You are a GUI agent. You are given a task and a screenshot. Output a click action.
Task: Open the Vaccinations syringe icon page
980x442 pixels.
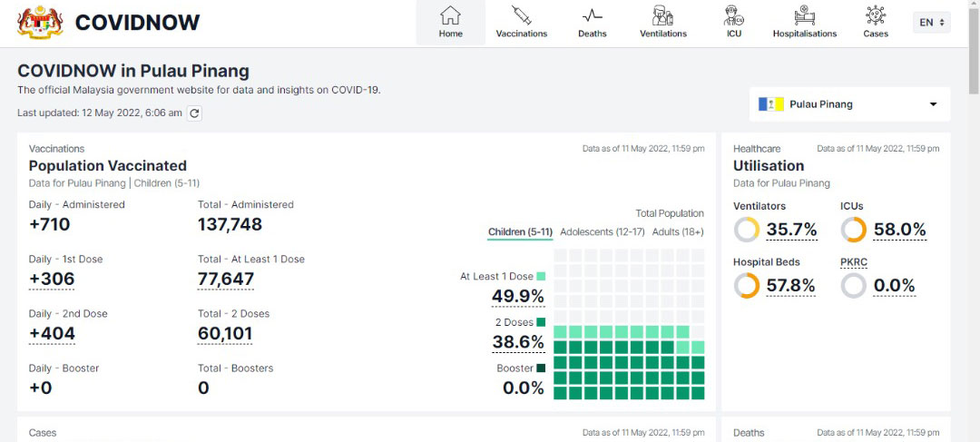[521, 15]
